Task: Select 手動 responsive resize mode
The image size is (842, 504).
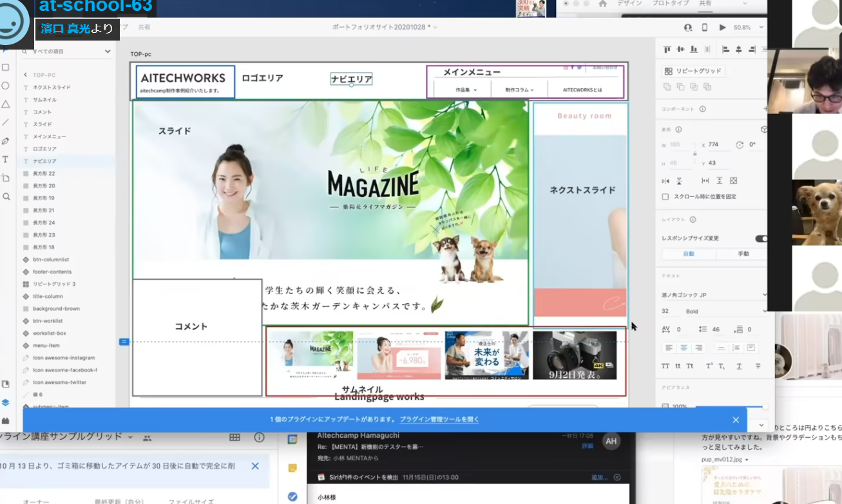Action: coord(743,254)
